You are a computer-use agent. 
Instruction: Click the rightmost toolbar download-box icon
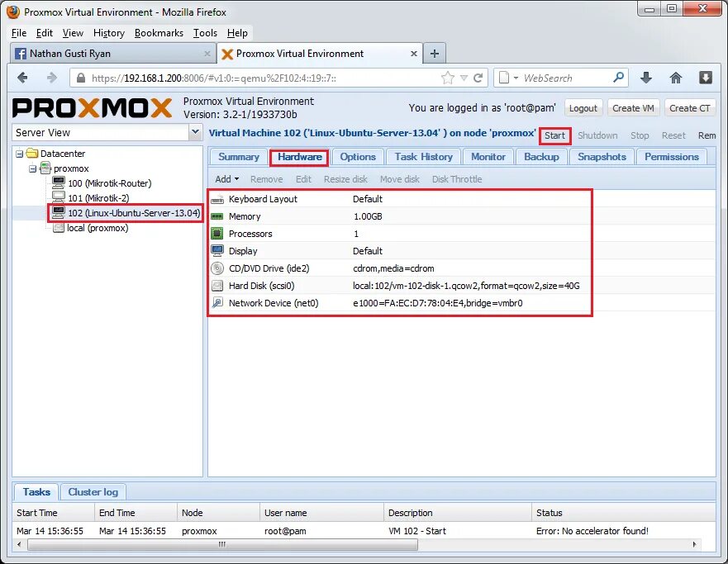705,78
